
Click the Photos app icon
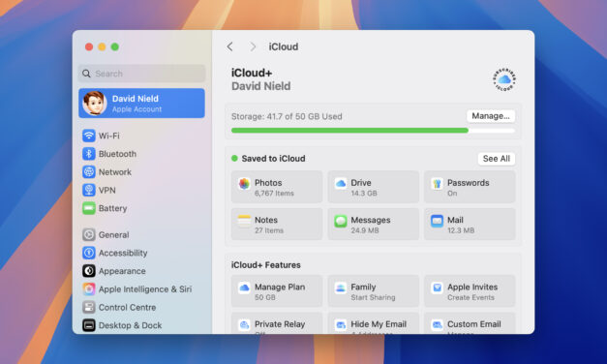pos(244,184)
